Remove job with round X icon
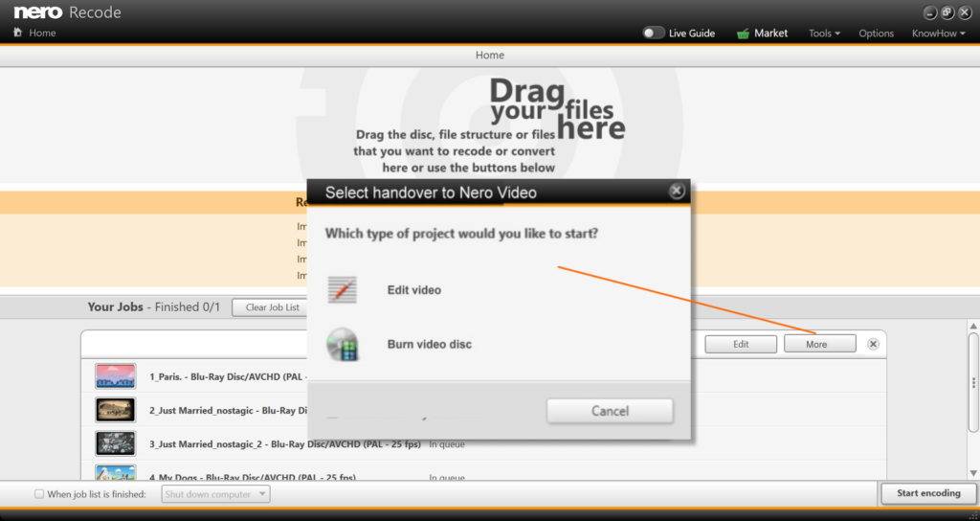 873,344
